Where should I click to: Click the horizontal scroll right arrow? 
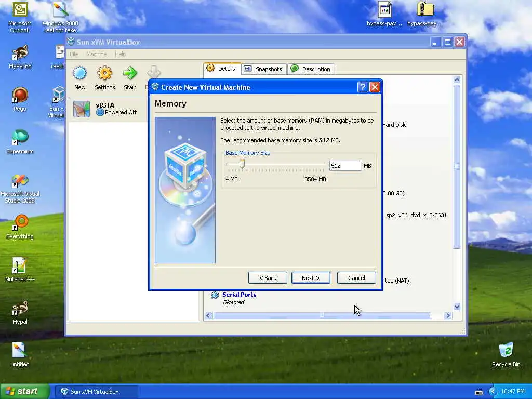point(448,315)
